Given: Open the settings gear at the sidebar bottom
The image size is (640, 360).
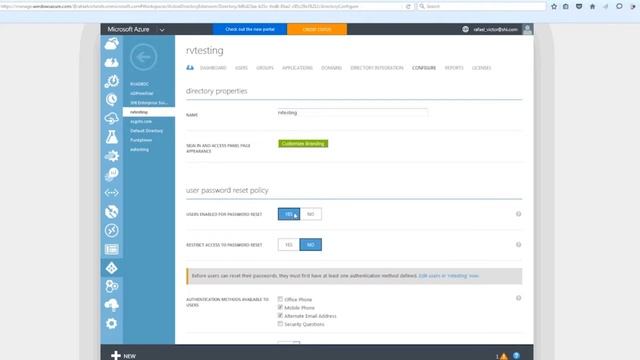Looking at the screenshot, I should tap(111, 324).
